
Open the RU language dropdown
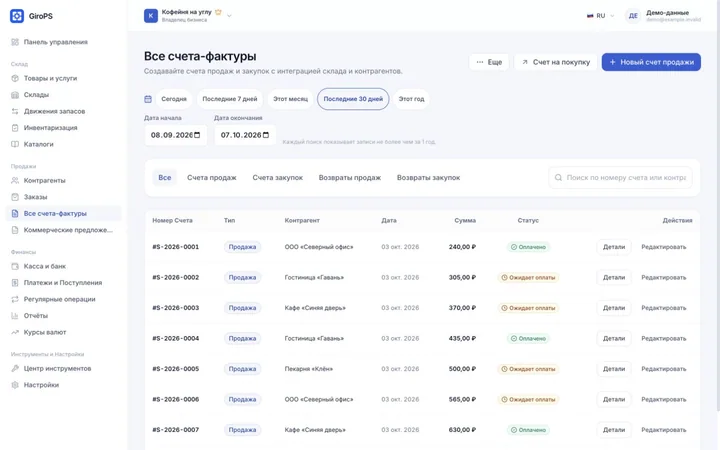(x=601, y=16)
